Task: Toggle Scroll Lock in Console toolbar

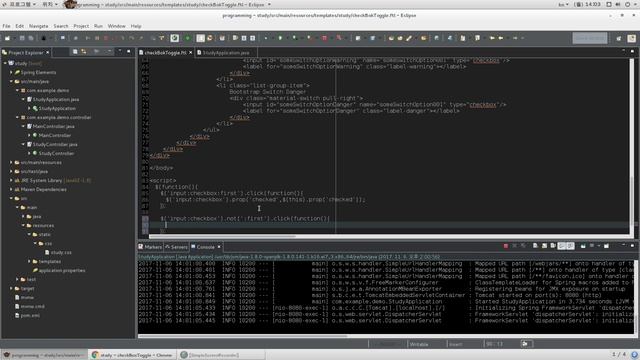Action: pyautogui.click(x=544, y=246)
